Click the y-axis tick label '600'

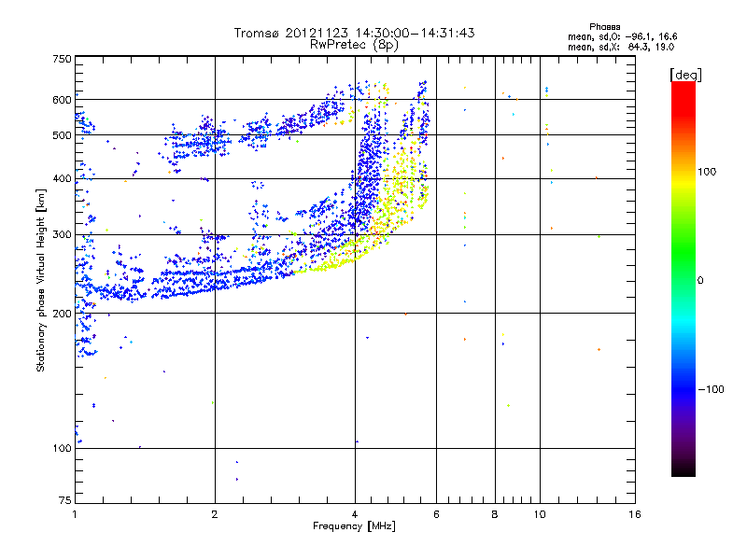coord(62,100)
